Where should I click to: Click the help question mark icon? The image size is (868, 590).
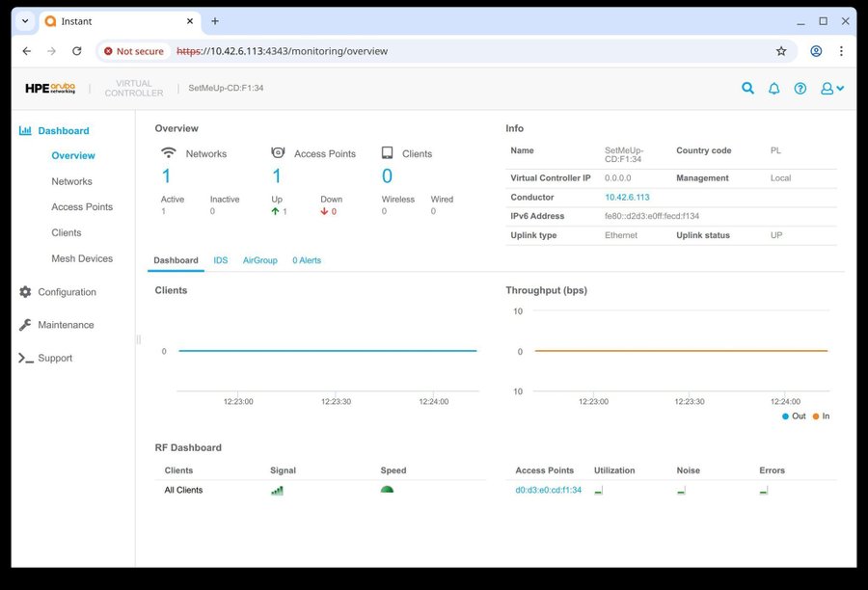click(x=800, y=88)
